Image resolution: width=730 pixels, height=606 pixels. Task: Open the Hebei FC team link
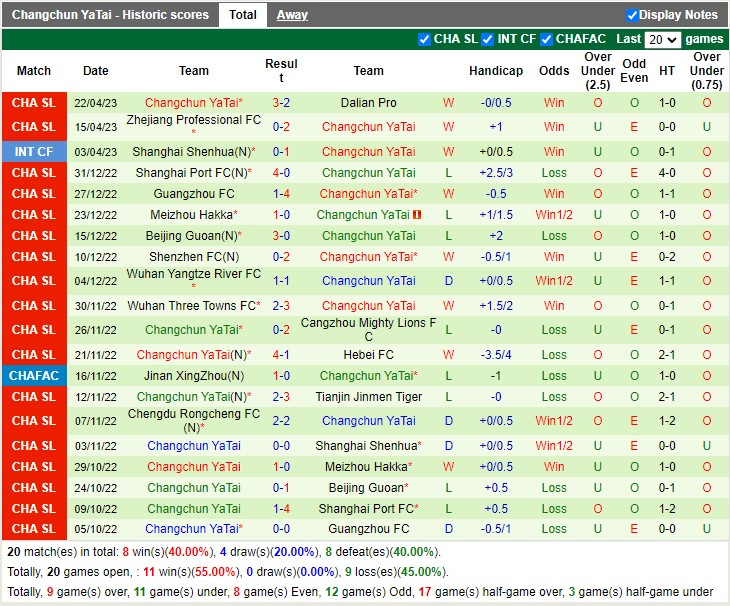[368, 355]
